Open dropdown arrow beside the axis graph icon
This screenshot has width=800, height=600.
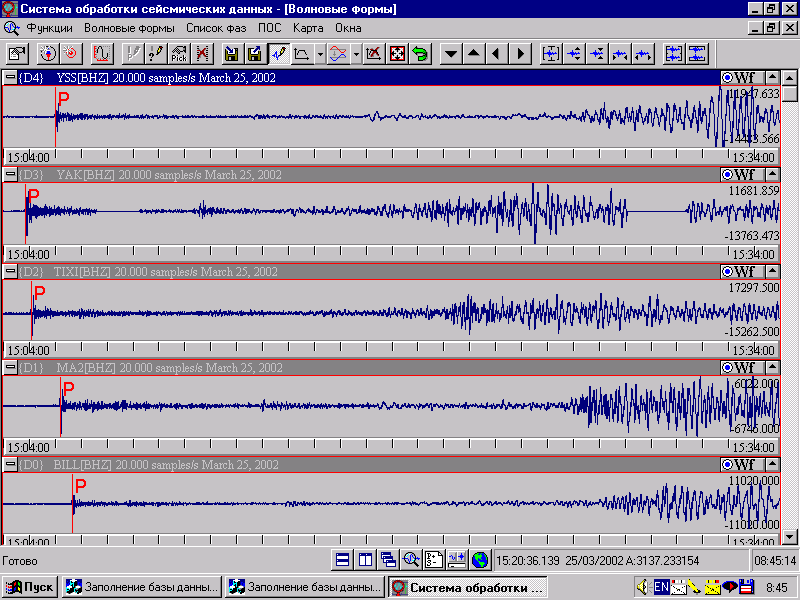click(320, 53)
